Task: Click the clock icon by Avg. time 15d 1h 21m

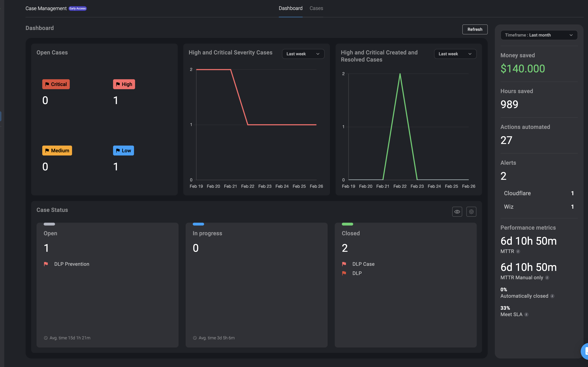Action: point(46,338)
